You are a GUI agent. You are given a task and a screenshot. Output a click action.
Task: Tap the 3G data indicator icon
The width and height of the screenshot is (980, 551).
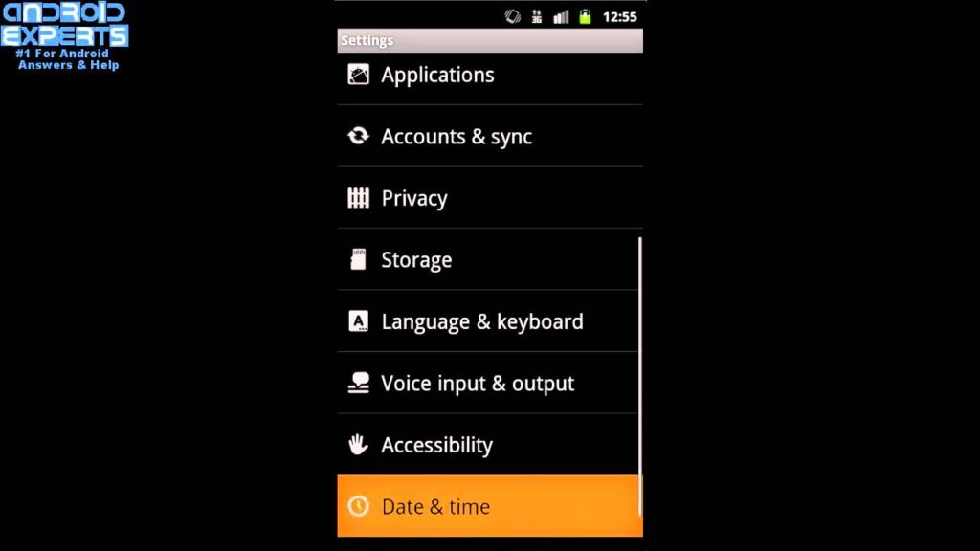(x=536, y=17)
